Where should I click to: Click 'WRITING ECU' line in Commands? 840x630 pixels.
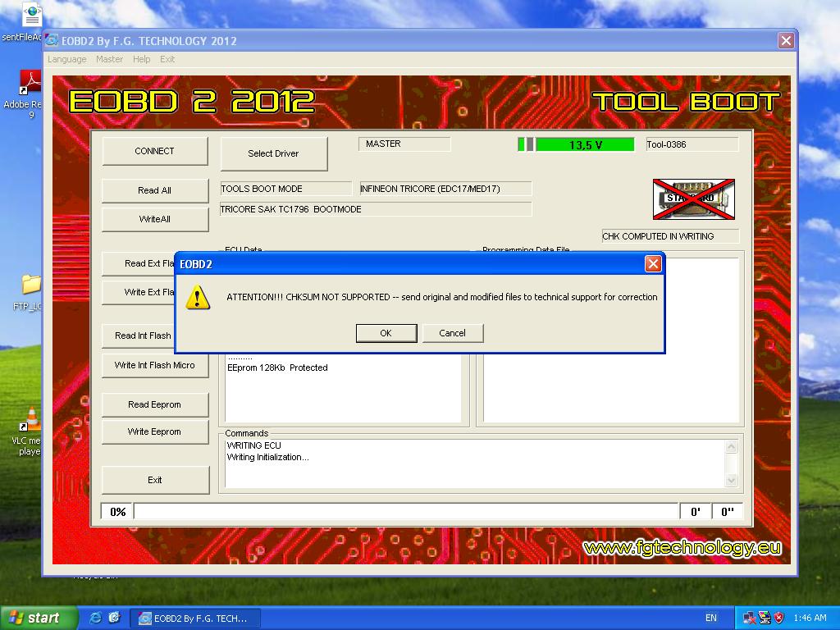pos(254,445)
